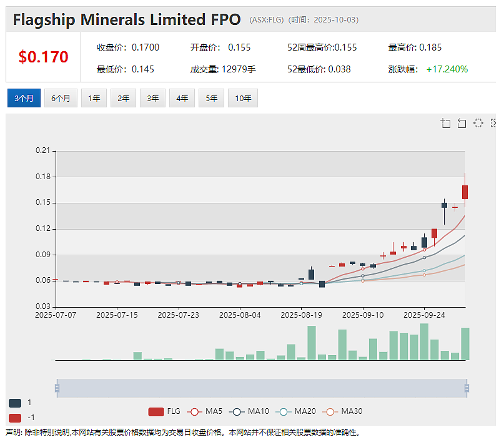Click the restore chart icon
504x445 pixels.
[478, 123]
